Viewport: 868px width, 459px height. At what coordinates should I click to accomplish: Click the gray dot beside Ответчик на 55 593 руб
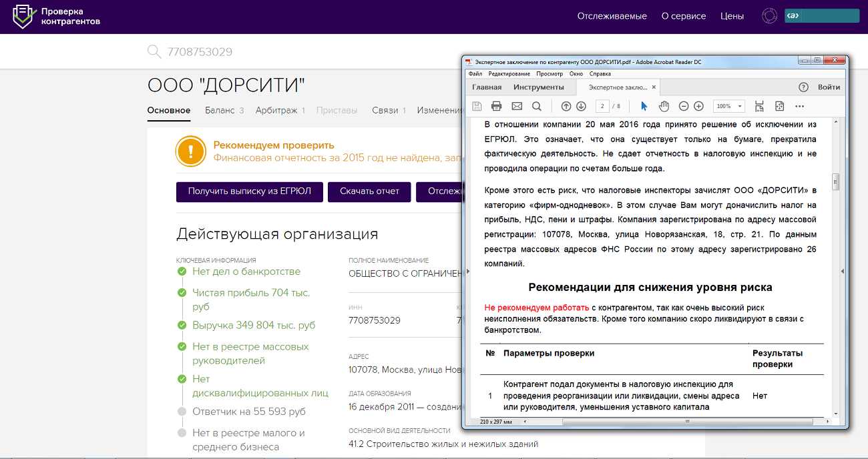182,412
